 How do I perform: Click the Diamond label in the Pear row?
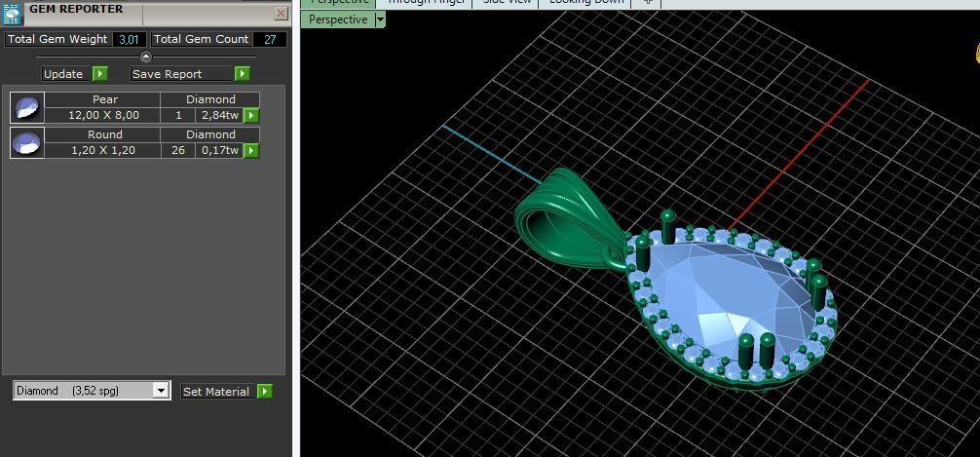(x=210, y=99)
